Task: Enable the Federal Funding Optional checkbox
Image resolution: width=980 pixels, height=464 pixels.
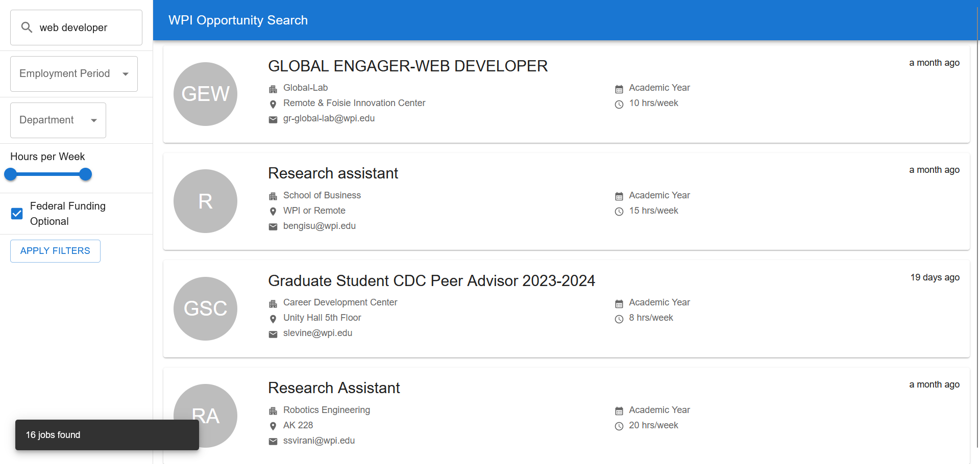Action: tap(17, 214)
